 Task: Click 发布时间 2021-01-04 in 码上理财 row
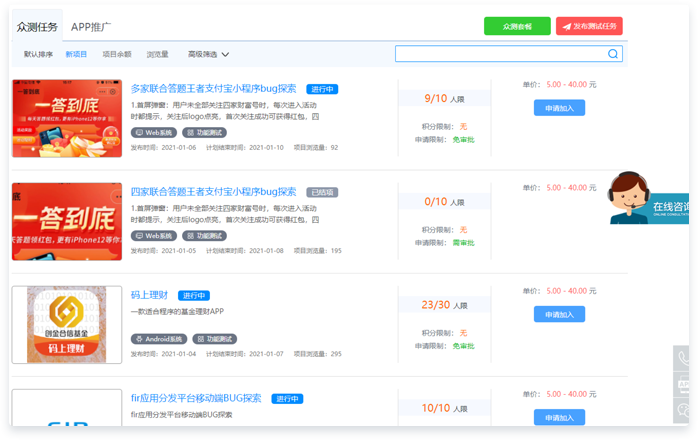[x=163, y=354]
